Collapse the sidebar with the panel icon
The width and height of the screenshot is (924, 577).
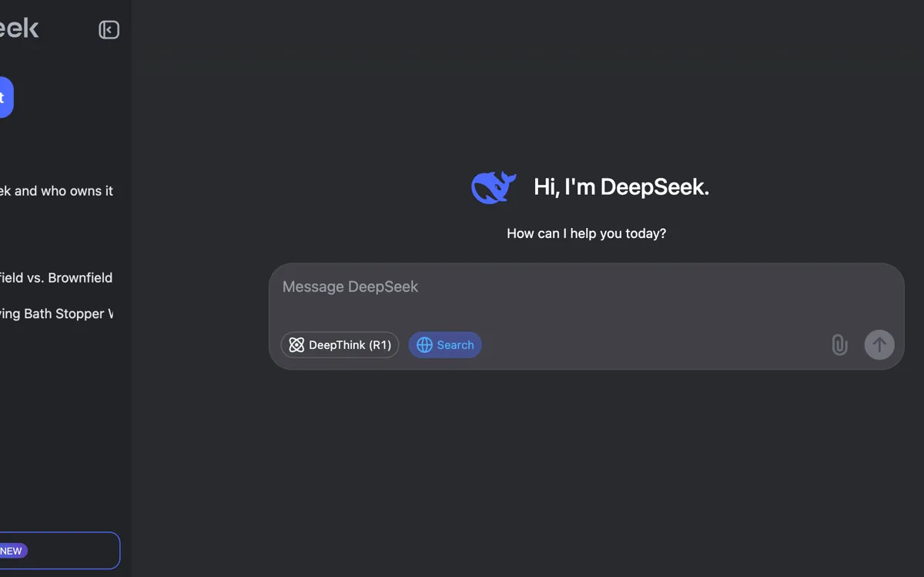(x=109, y=30)
